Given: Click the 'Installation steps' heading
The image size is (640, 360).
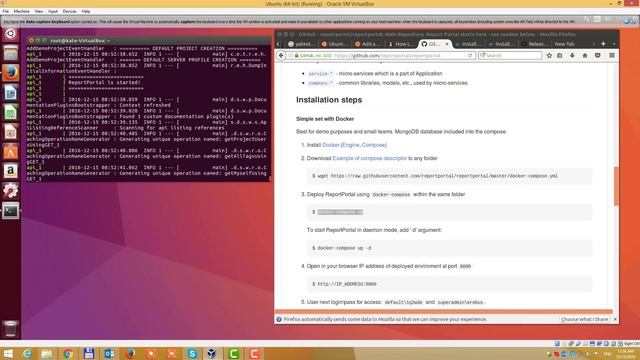Looking at the screenshot, I should pyautogui.click(x=329, y=100).
